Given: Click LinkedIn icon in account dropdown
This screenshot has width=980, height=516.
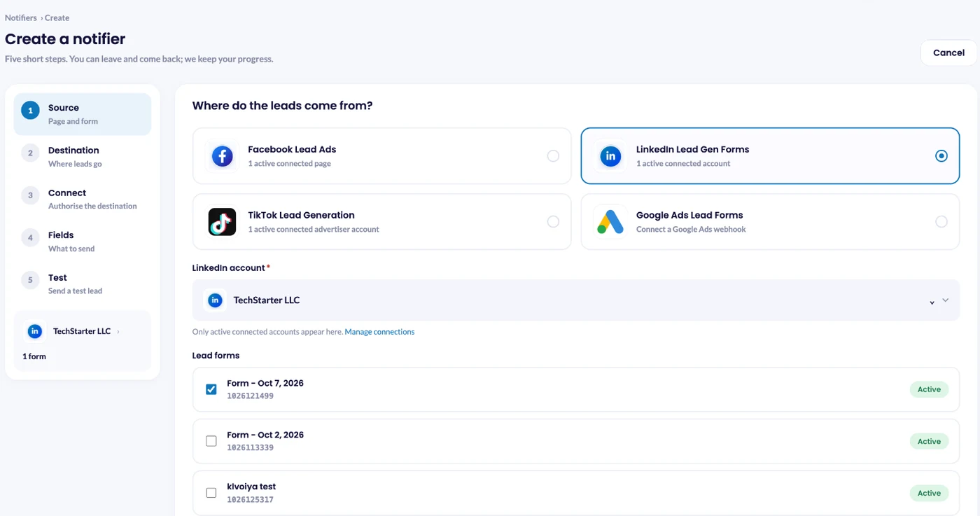Looking at the screenshot, I should pos(216,300).
